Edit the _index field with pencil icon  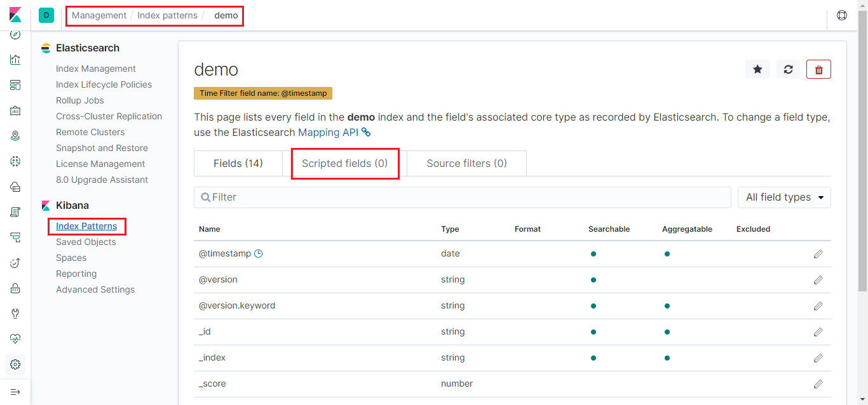(818, 358)
